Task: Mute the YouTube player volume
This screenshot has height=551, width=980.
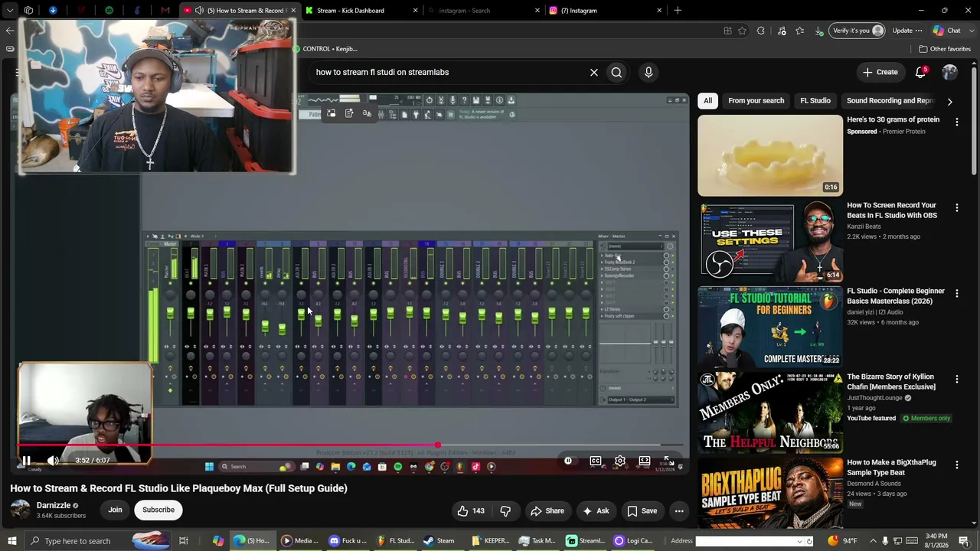Action: (53, 461)
